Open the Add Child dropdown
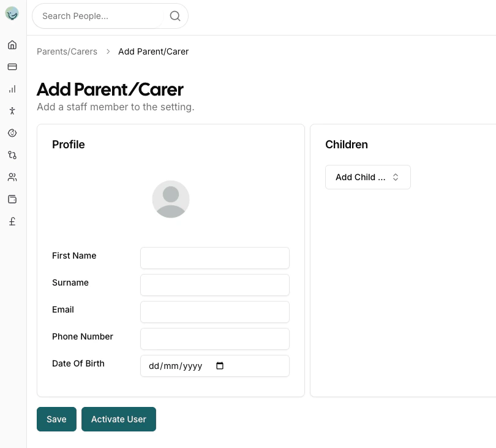The height and width of the screenshot is (448, 496). coord(367,177)
